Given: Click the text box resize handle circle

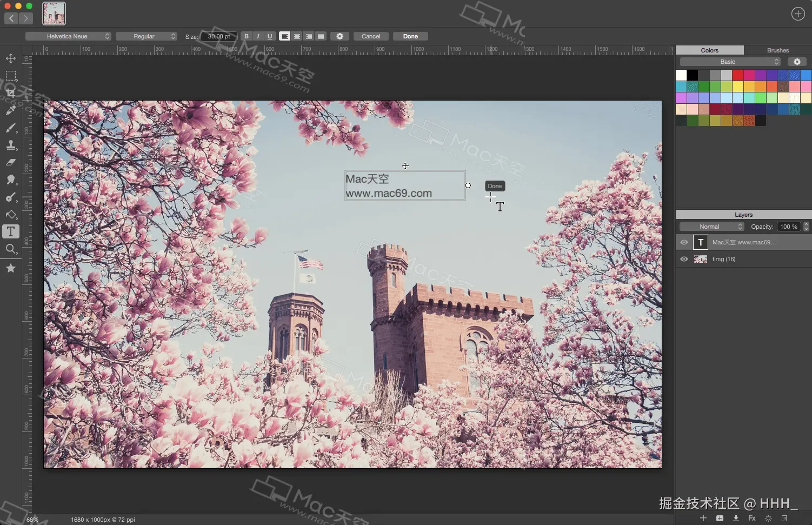Looking at the screenshot, I should click(x=468, y=185).
